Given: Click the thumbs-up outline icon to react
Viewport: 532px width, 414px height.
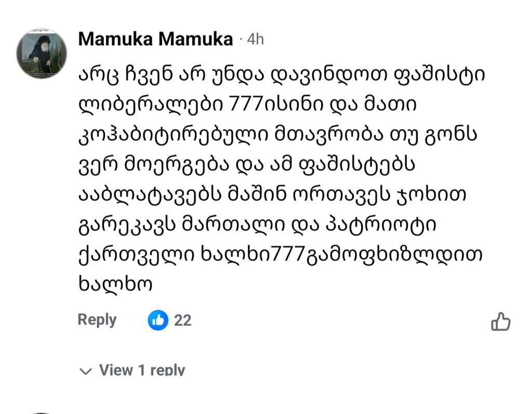Looking at the screenshot, I should coord(500,322).
